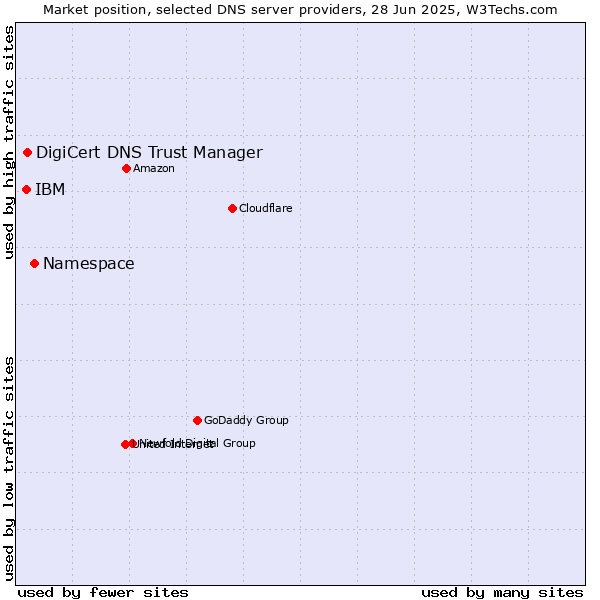Click the chart title mentioning W3Techs.com
Screen dimensions: 600x600
tap(300, 10)
